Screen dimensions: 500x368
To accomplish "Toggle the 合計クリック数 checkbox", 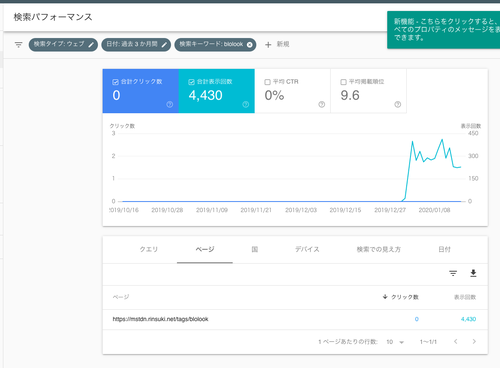I will click(x=115, y=82).
